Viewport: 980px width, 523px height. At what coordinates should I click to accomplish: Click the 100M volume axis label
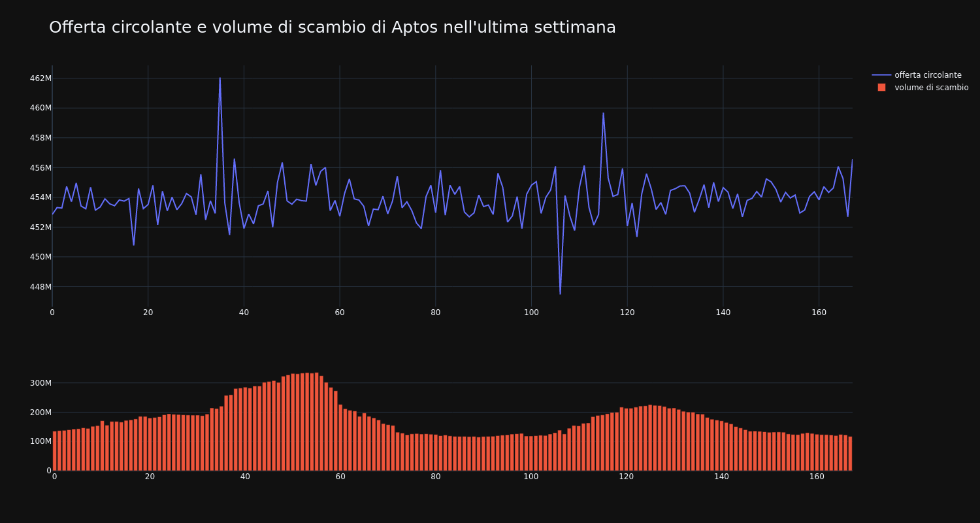click(41, 441)
